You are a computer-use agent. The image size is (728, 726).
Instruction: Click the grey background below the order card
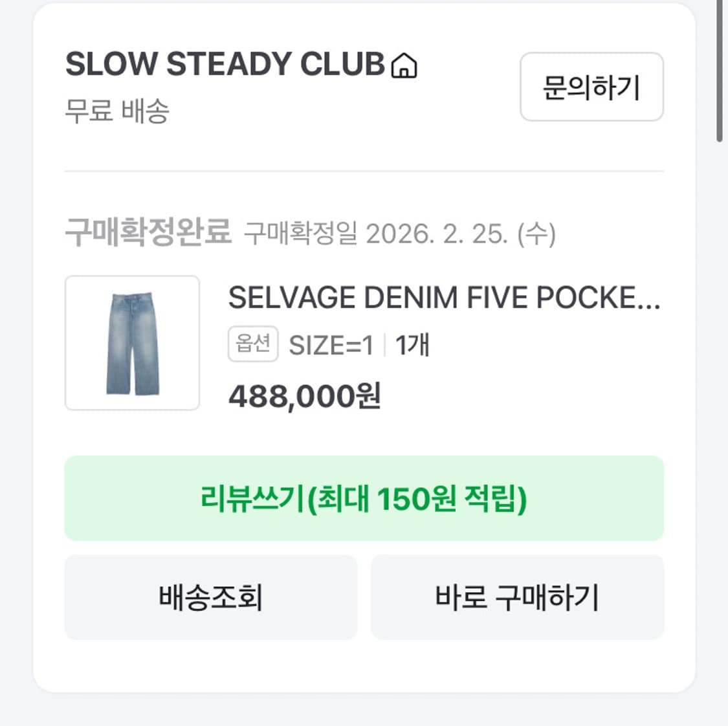pos(364,710)
